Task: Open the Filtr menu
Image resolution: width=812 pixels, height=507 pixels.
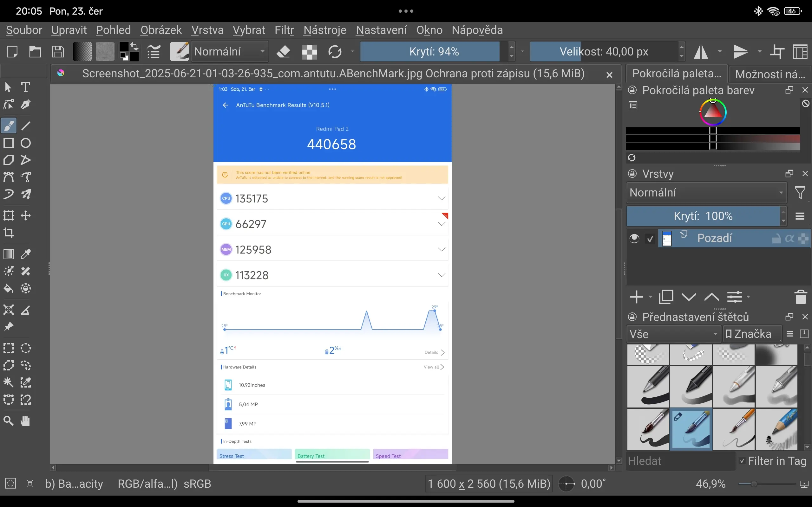Action: [x=284, y=30]
